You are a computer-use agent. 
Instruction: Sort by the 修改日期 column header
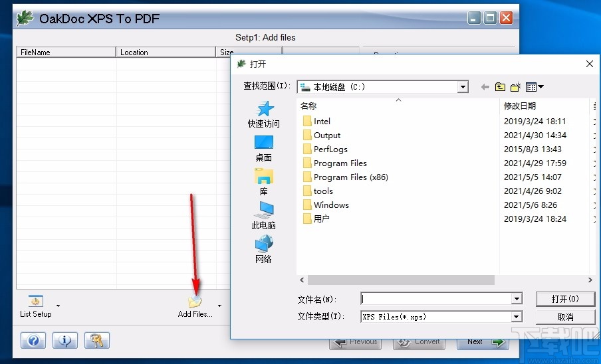click(x=544, y=106)
